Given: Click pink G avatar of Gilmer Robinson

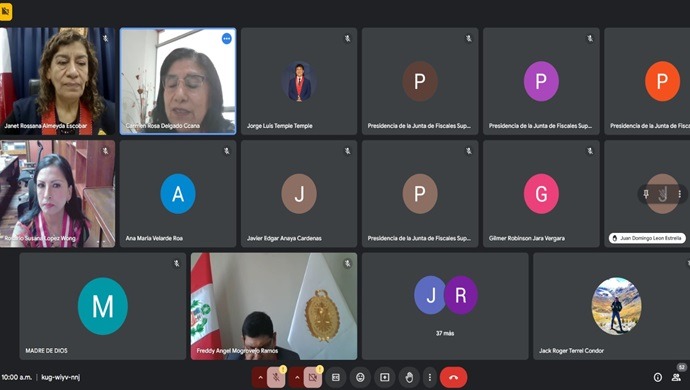Looking at the screenshot, I should 541,194.
